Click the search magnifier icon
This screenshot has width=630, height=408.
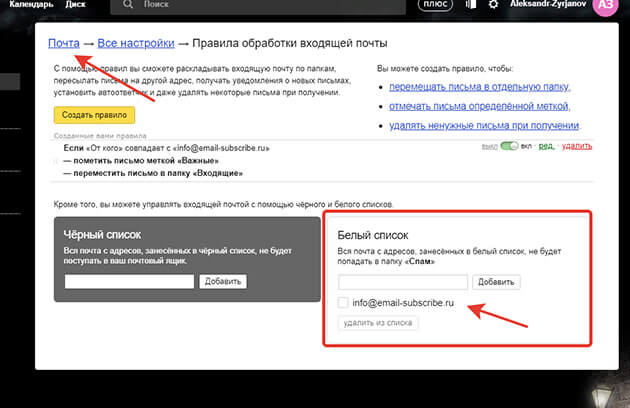click(x=128, y=4)
